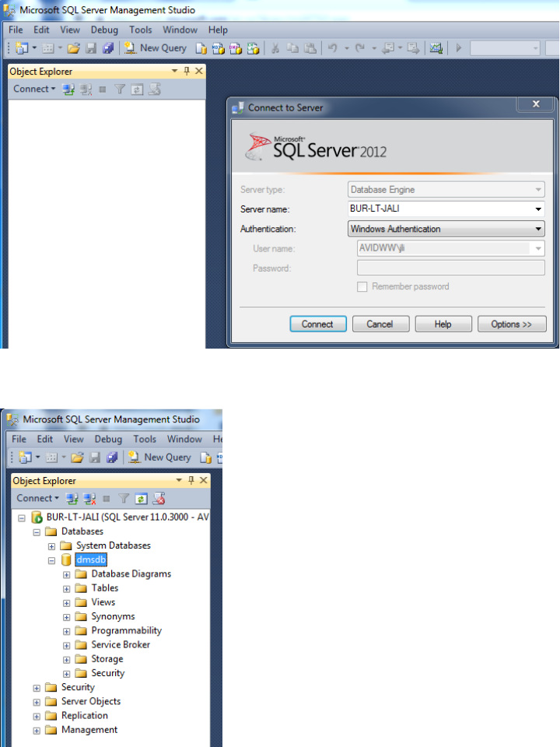Close the Connect to Server dialog
This screenshot has width=560, height=747.
(x=536, y=103)
